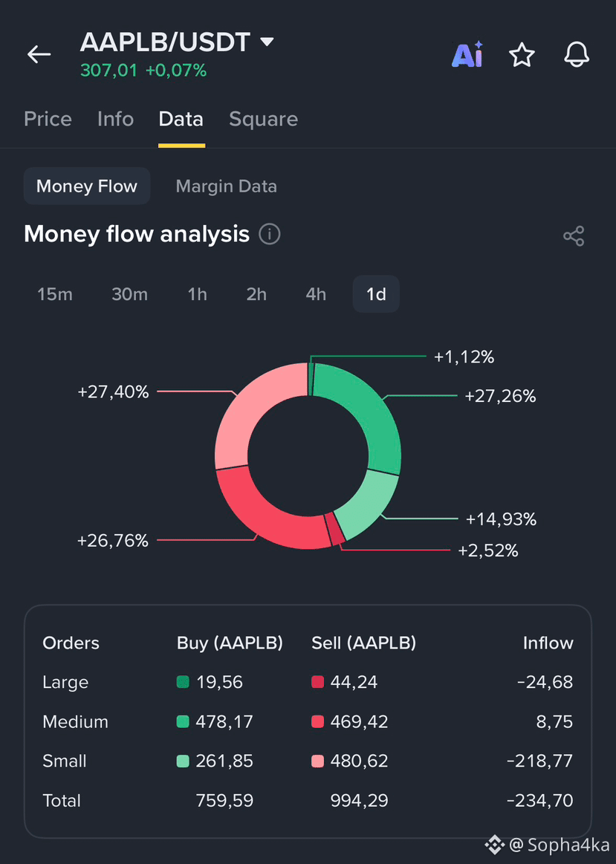Pick the 1h interval option

pos(197,294)
